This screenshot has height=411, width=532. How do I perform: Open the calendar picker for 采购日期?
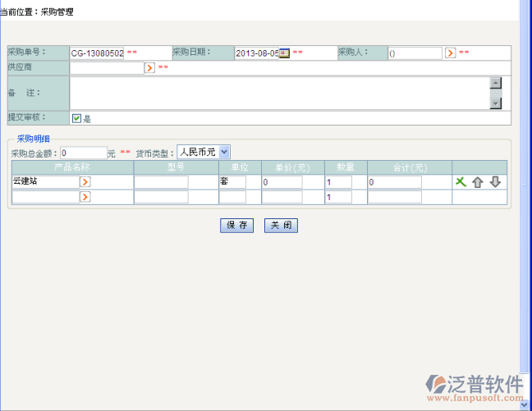click(284, 53)
